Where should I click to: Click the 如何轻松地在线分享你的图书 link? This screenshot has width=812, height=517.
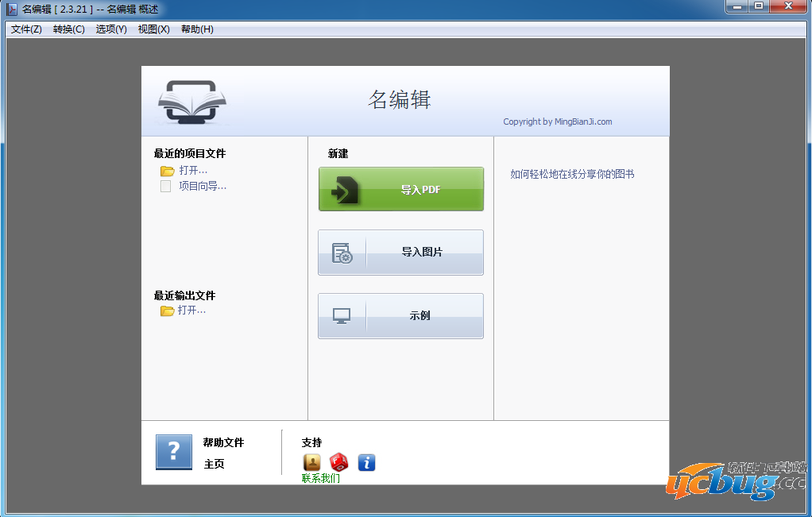coord(572,174)
